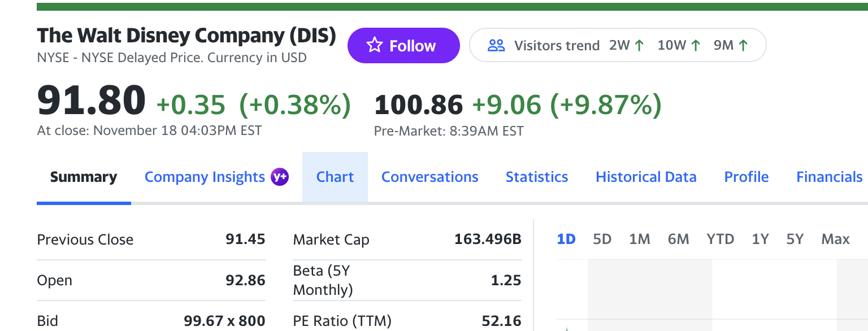The height and width of the screenshot is (331, 868).
Task: View the Profile tab
Action: click(746, 177)
